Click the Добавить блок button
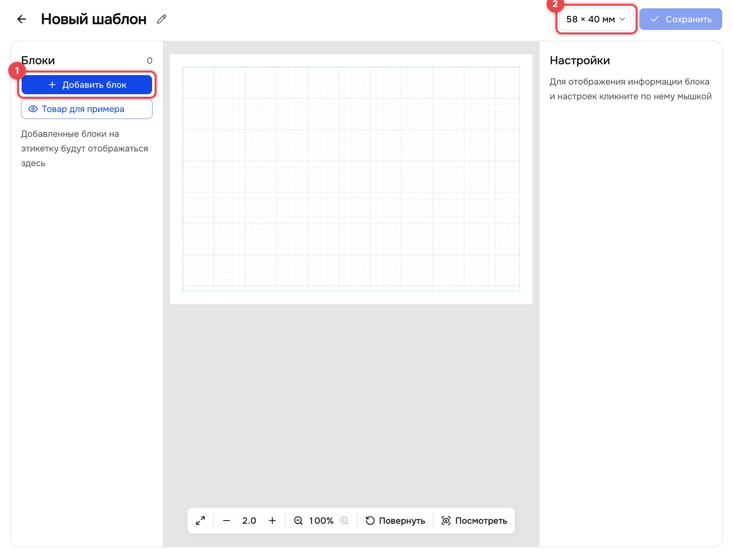Screen dimensions: 733x560 point(87,85)
